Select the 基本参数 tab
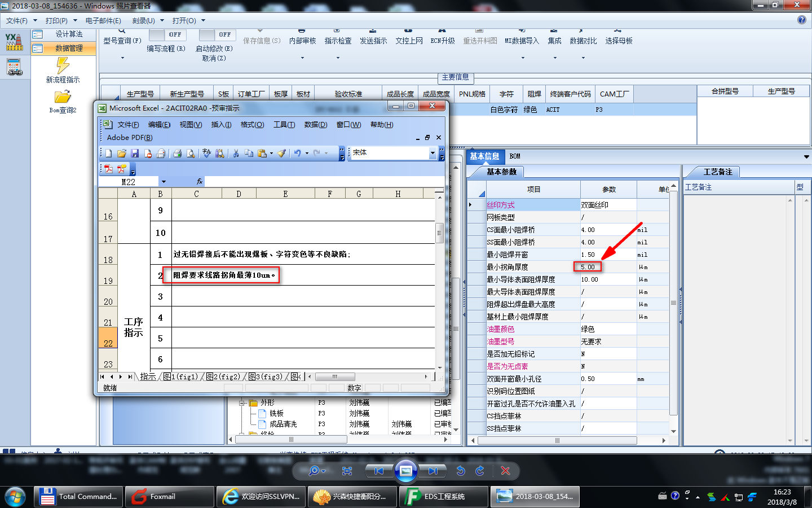Image resolution: width=812 pixels, height=508 pixels. [501, 172]
